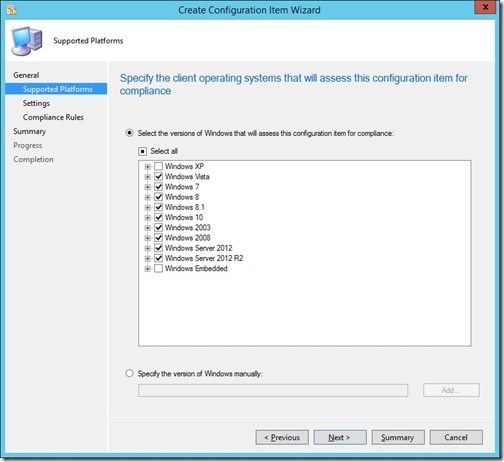The height and width of the screenshot is (462, 504).
Task: Click the Next button
Action: pyautogui.click(x=340, y=437)
